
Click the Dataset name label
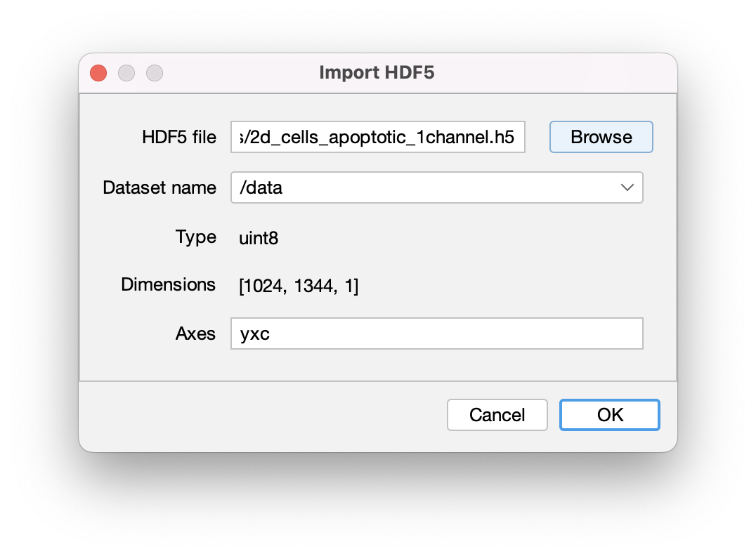pos(159,187)
